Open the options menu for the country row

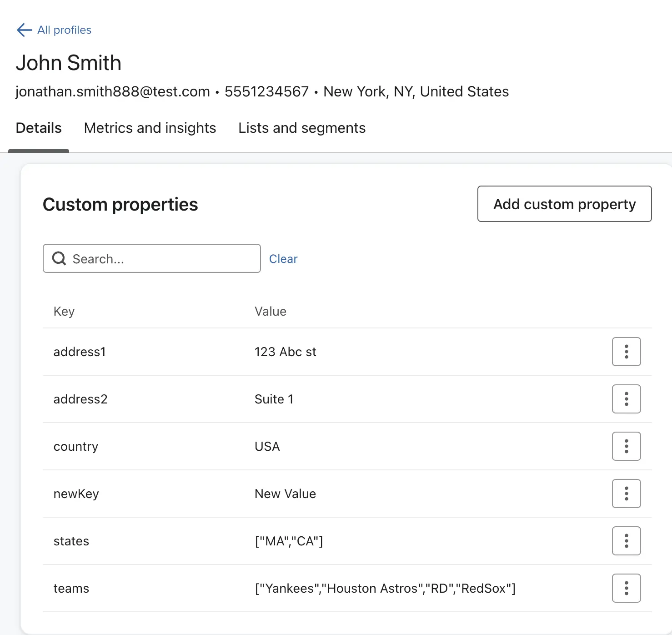tap(626, 446)
